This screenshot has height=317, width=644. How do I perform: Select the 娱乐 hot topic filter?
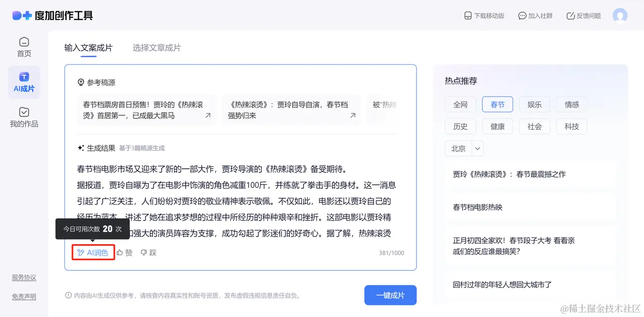535,104
